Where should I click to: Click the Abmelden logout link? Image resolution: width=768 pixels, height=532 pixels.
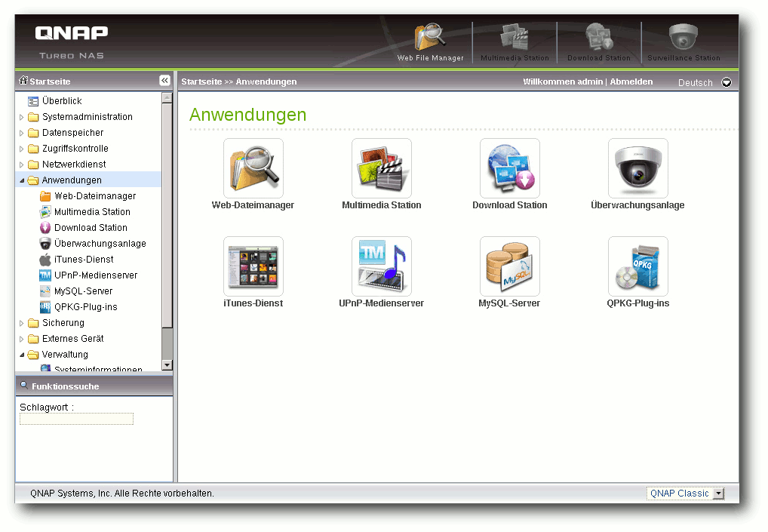631,81
